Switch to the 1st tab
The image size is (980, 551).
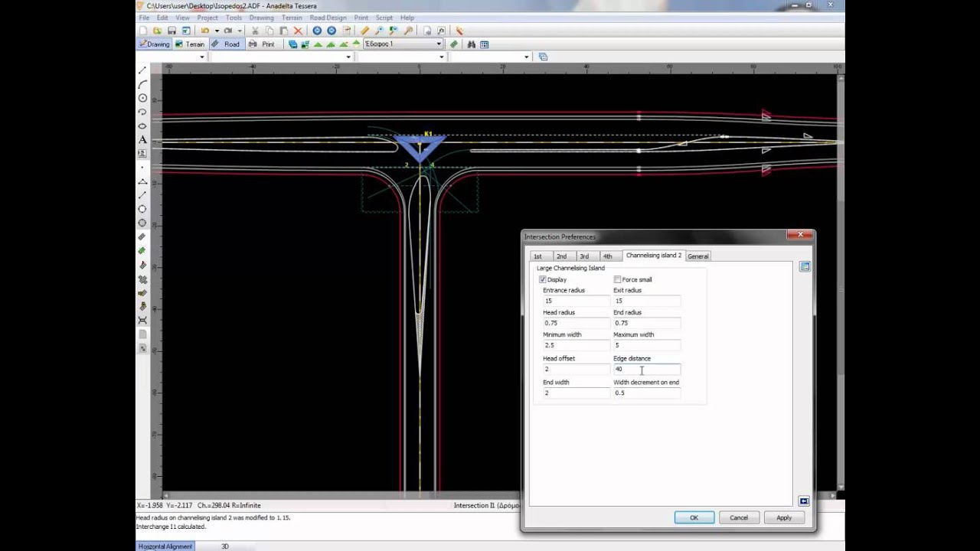coord(537,256)
